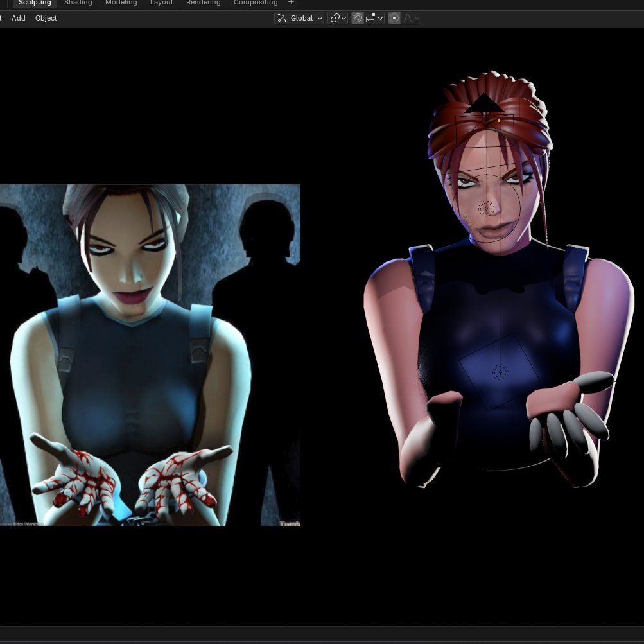The height and width of the screenshot is (644, 644).
Task: Open the Object menu
Action: tap(46, 18)
